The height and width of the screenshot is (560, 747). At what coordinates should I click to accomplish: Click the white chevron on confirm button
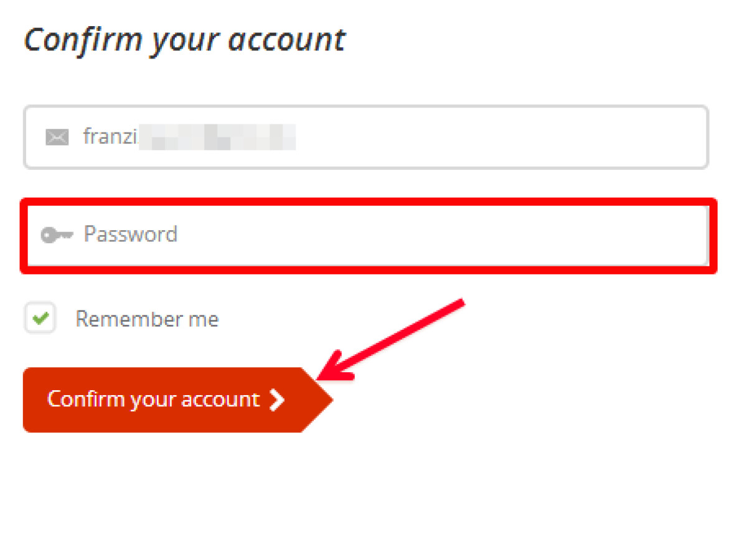[276, 400]
